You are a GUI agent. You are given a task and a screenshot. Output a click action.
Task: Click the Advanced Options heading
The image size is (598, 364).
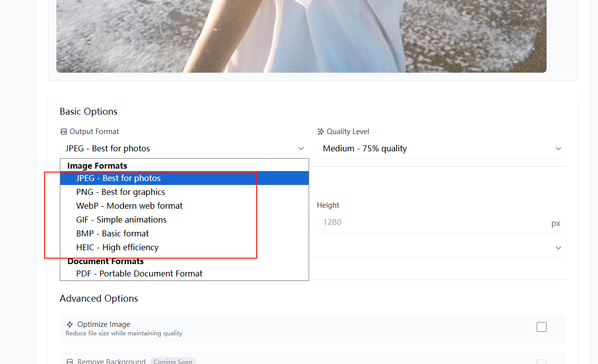click(x=99, y=298)
